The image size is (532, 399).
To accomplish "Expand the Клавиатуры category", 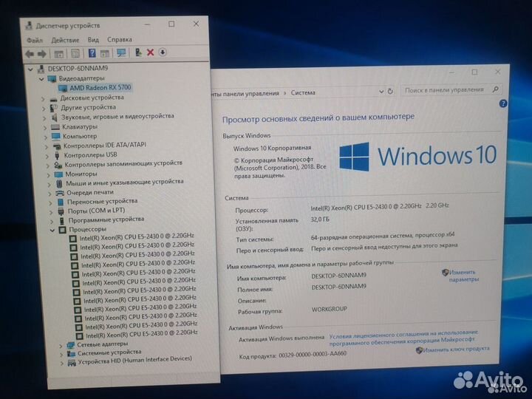I will 46,128.
